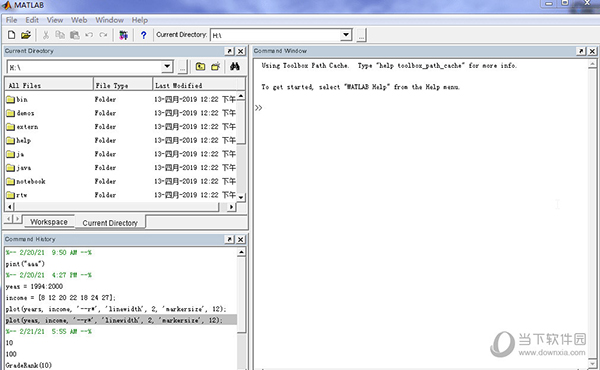600x370 pixels.
Task: Close the Command History panel
Action: coord(240,239)
